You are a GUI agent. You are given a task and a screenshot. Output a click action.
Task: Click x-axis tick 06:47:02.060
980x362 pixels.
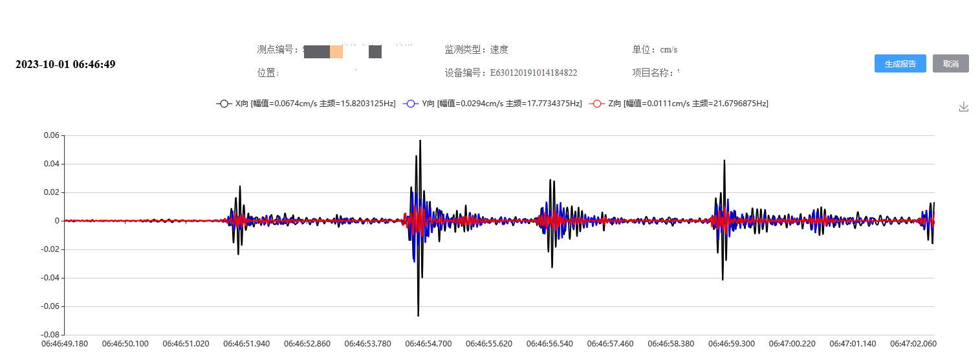tap(913, 343)
